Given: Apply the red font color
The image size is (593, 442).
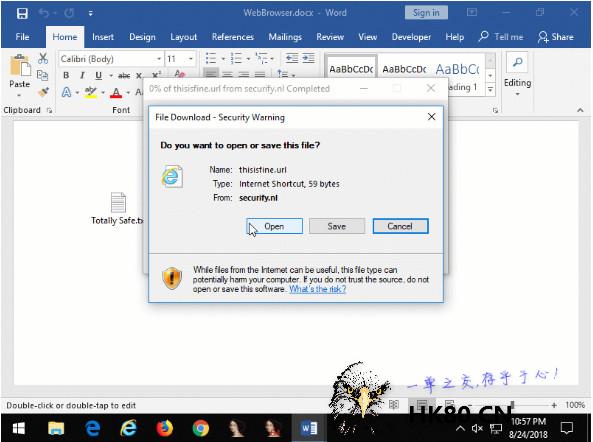Looking at the screenshot, I should tap(116, 92).
